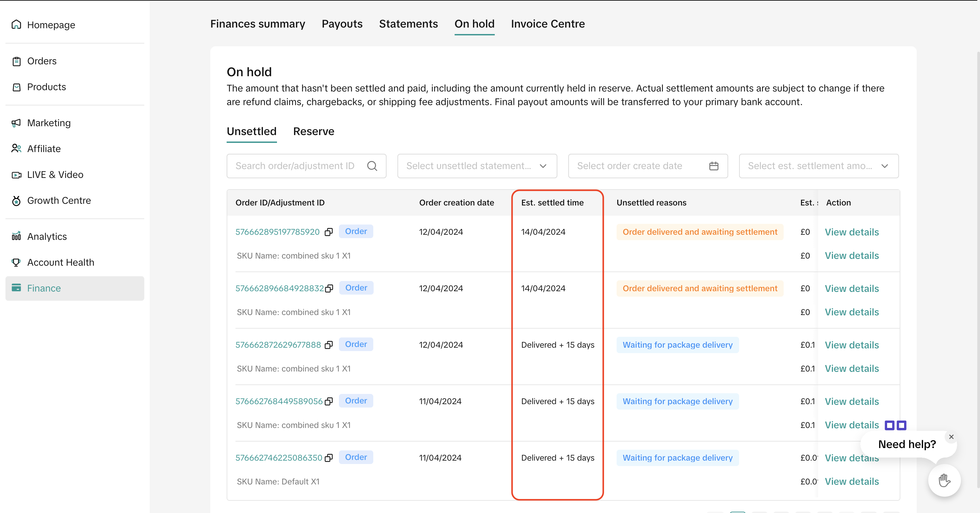
Task: Focus the Search order/adjustment ID field
Action: click(x=295, y=166)
